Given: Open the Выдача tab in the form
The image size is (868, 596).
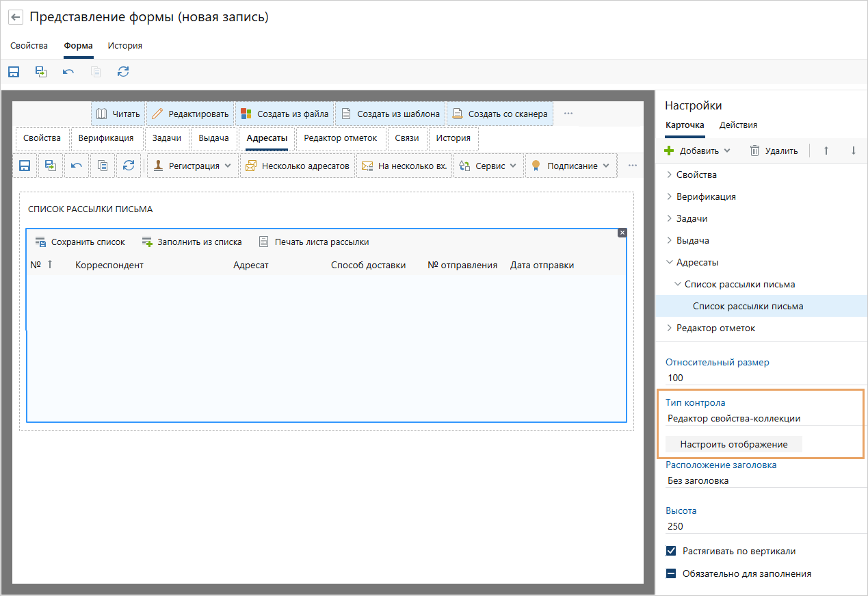Looking at the screenshot, I should (213, 138).
